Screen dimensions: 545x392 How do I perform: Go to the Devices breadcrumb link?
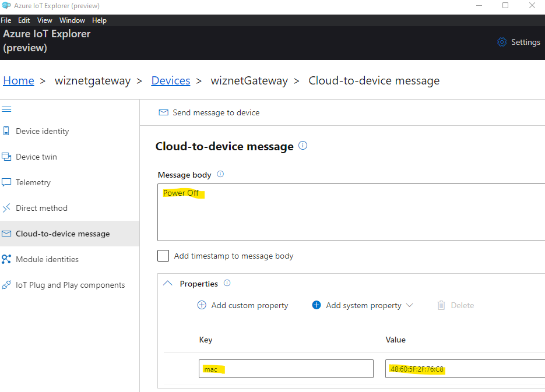pyautogui.click(x=171, y=80)
